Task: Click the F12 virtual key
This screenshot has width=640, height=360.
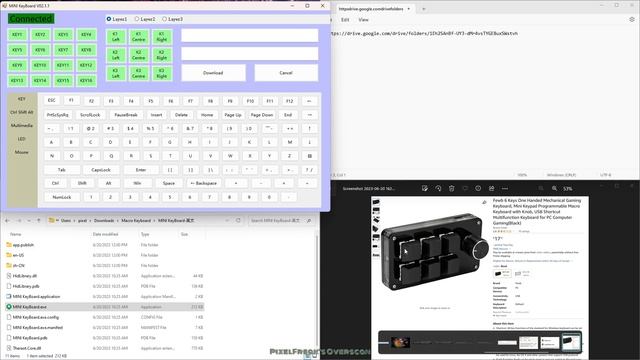Action: [x=289, y=101]
